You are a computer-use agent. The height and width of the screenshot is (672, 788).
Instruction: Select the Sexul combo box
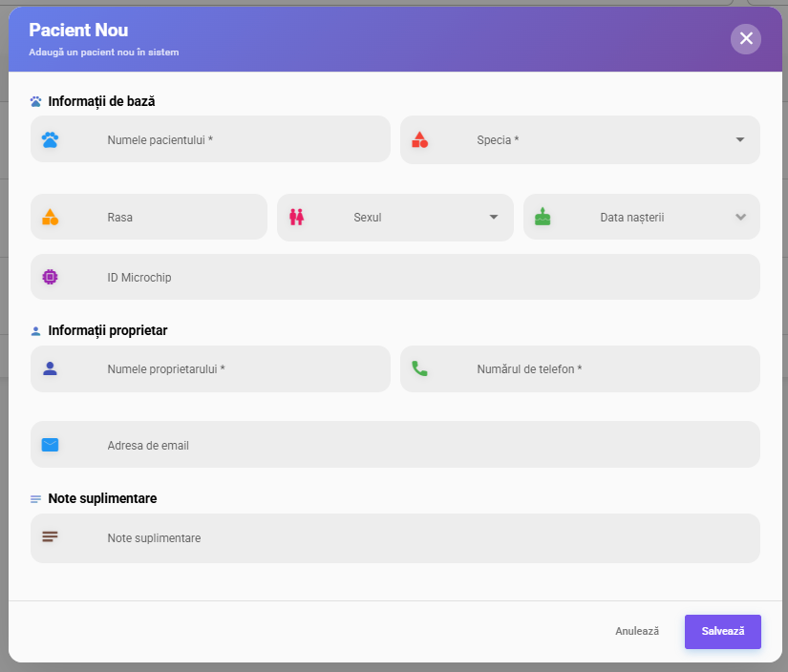coord(395,218)
